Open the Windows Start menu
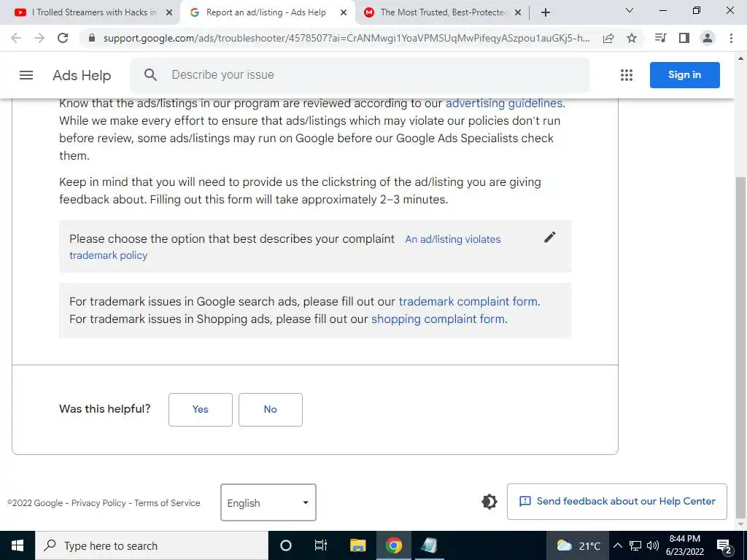747x560 pixels. click(x=18, y=545)
